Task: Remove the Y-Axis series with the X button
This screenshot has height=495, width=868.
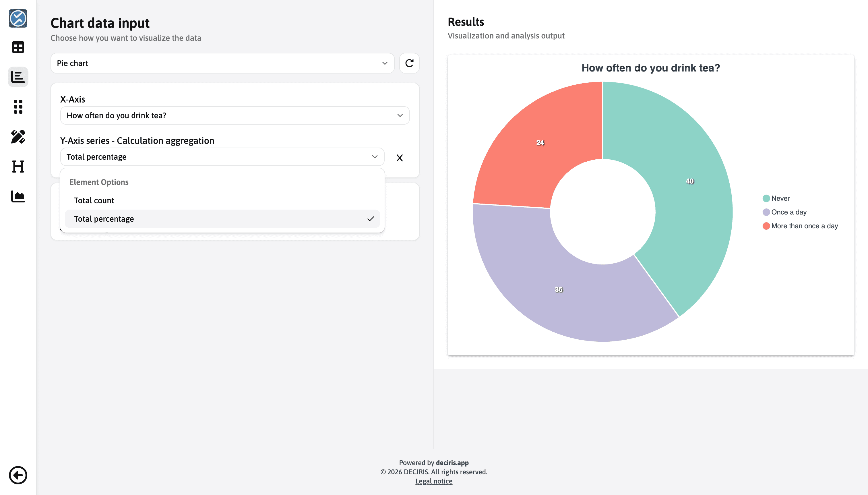Action: (400, 157)
